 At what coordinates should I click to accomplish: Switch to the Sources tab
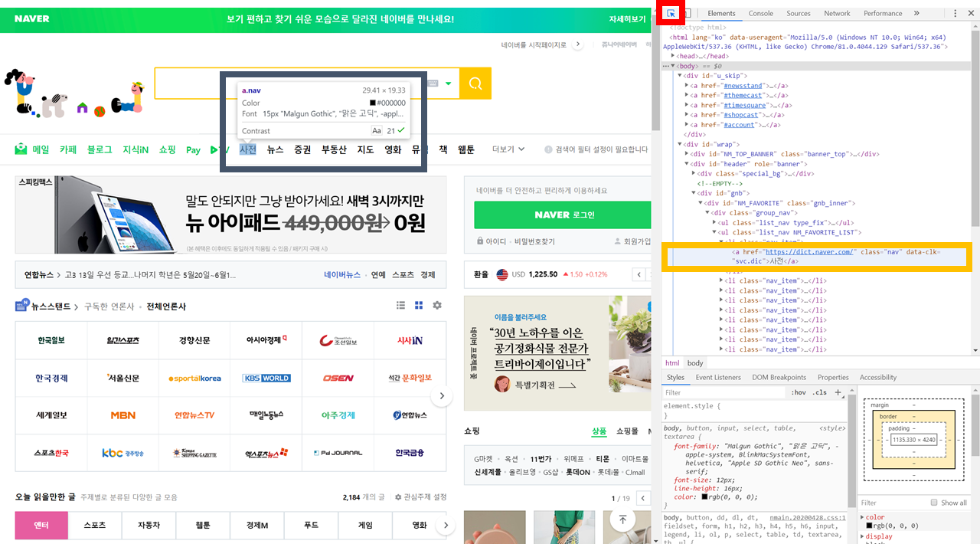point(798,13)
